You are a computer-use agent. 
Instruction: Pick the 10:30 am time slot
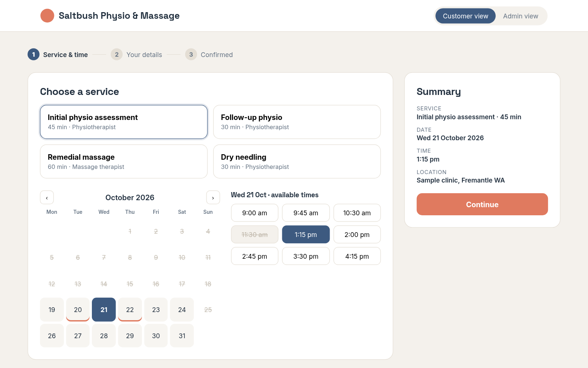point(357,213)
